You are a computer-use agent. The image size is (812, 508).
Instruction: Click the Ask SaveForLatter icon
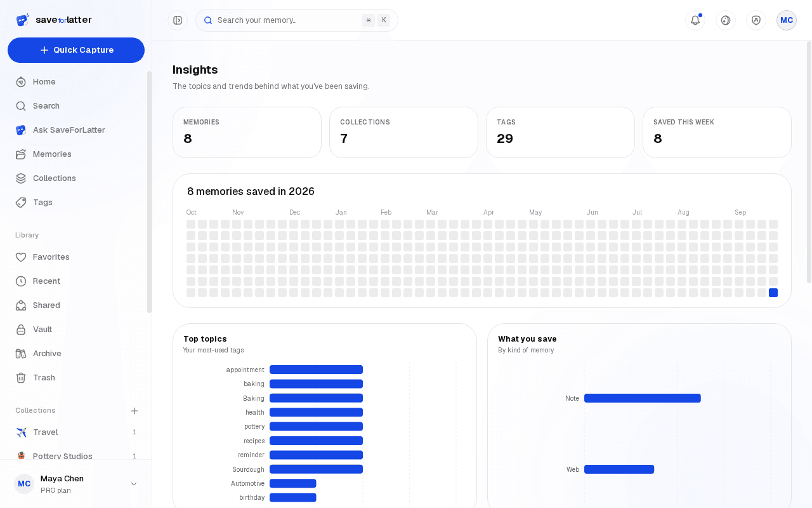click(x=21, y=130)
